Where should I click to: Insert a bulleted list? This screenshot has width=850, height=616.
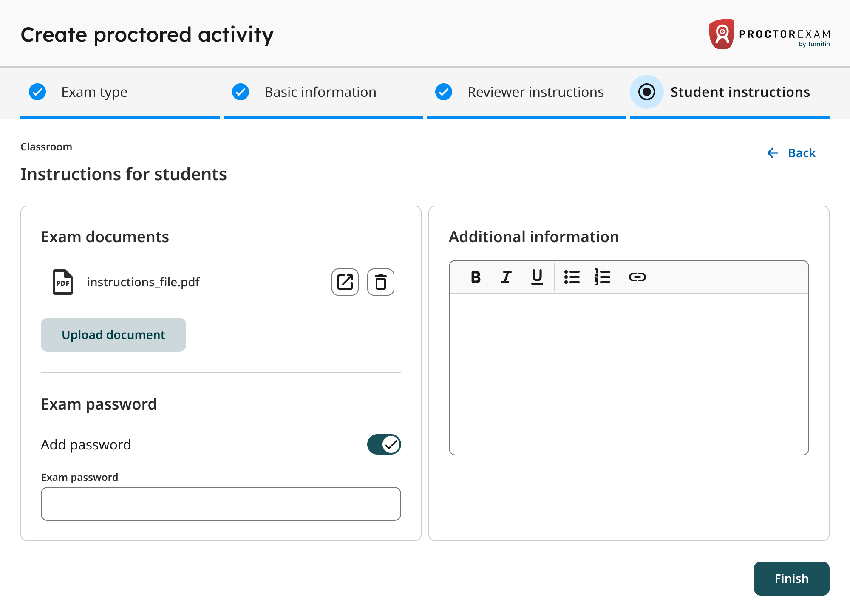coord(572,277)
